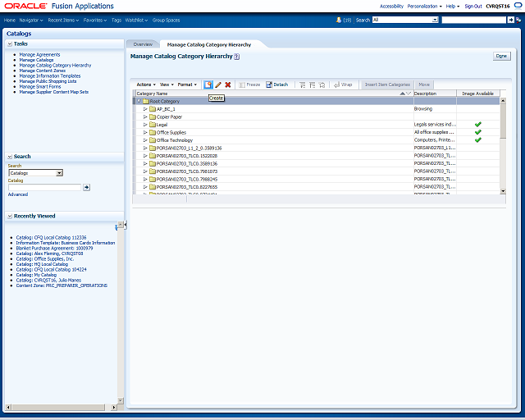Click the notifications bell icon

click(339, 20)
